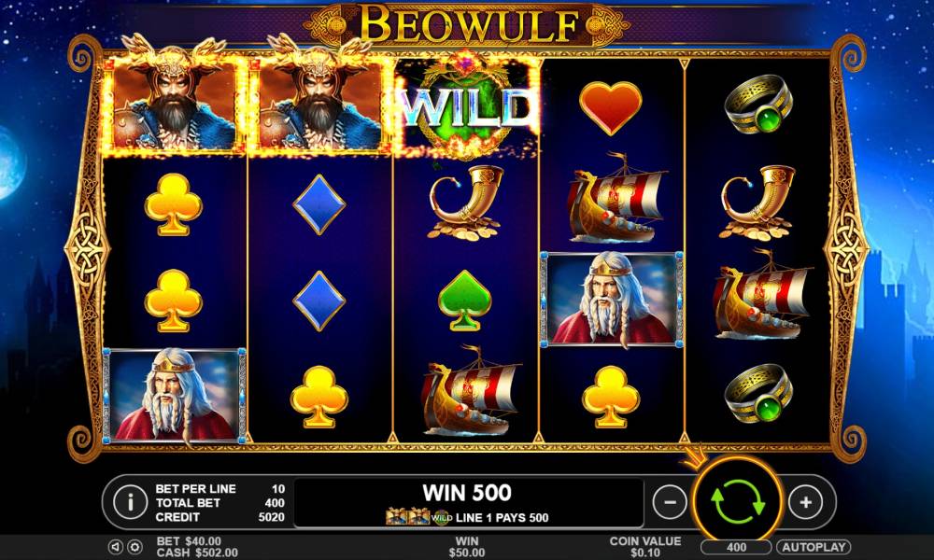Select the gold club on reel four
Image resolution: width=934 pixels, height=560 pixels.
(x=611, y=397)
